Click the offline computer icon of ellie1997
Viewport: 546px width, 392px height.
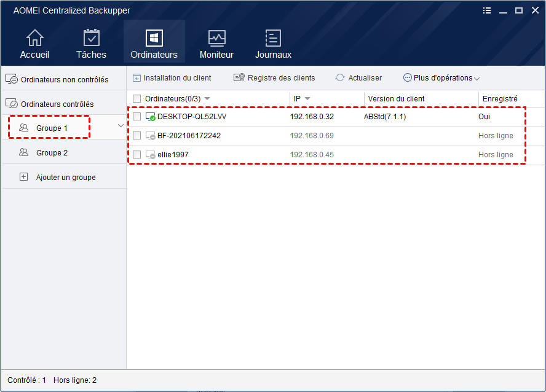point(151,155)
